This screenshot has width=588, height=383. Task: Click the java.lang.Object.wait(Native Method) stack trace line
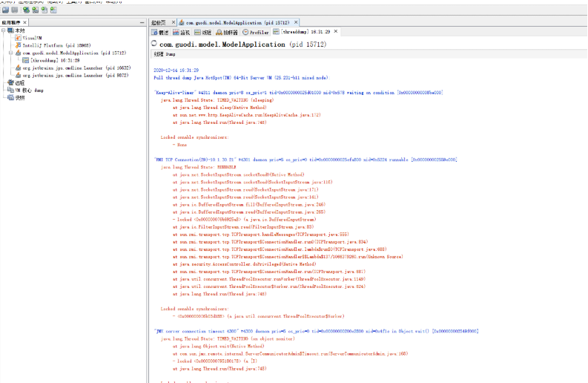[219, 347]
